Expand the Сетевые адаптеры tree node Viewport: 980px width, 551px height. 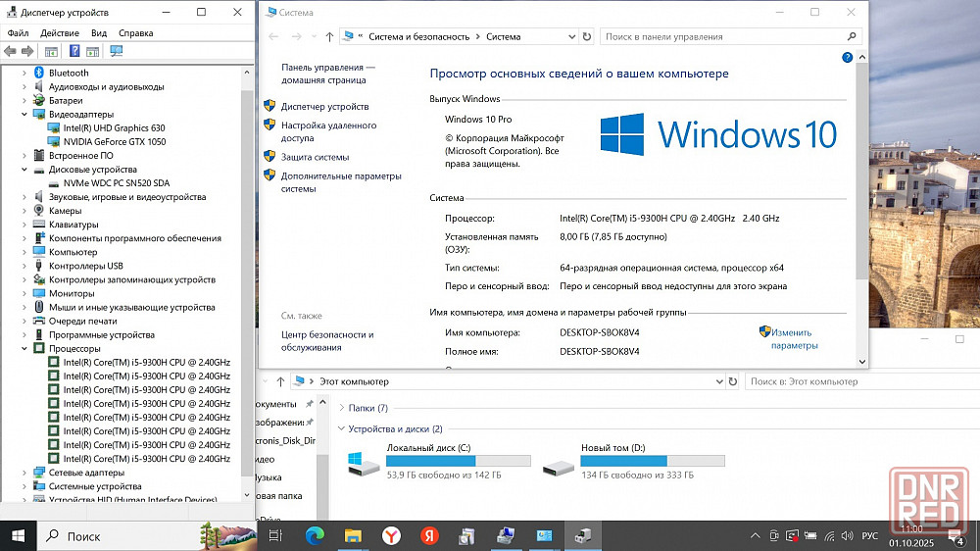(x=24, y=473)
